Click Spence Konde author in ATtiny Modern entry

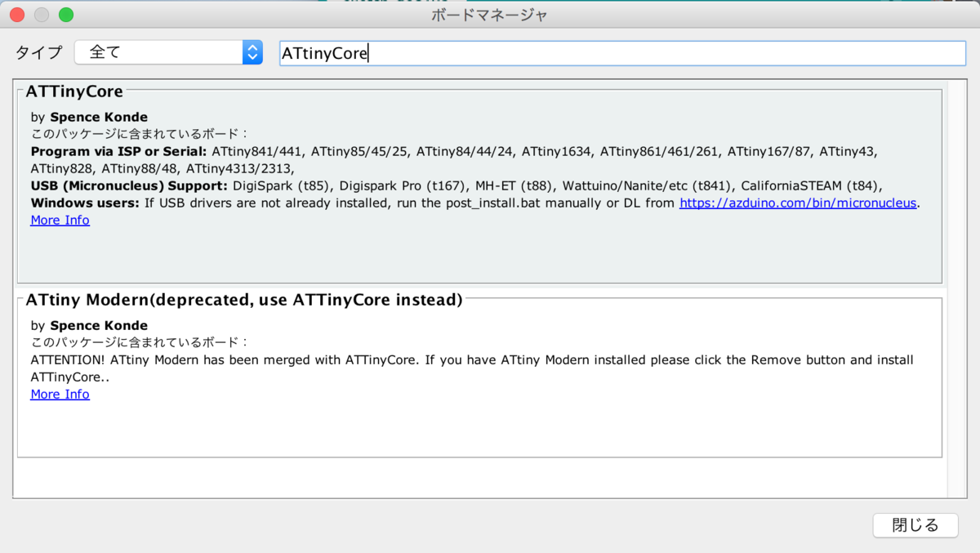click(99, 325)
